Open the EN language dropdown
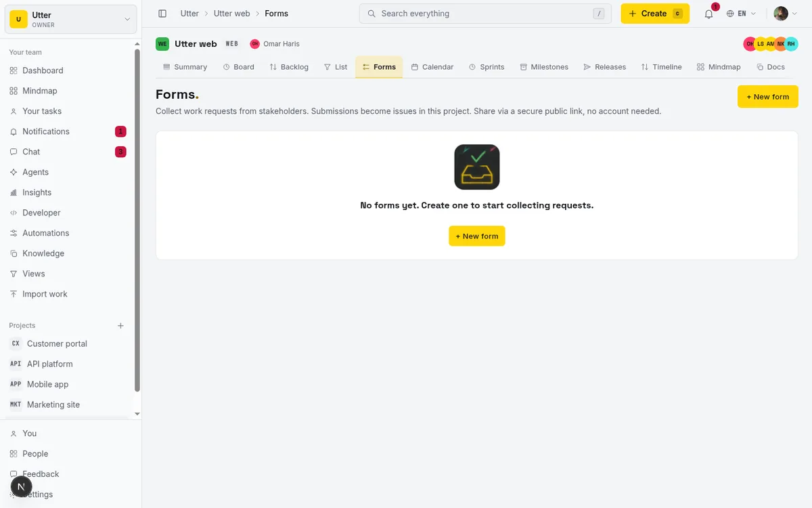This screenshot has width=812, height=508. [741, 14]
